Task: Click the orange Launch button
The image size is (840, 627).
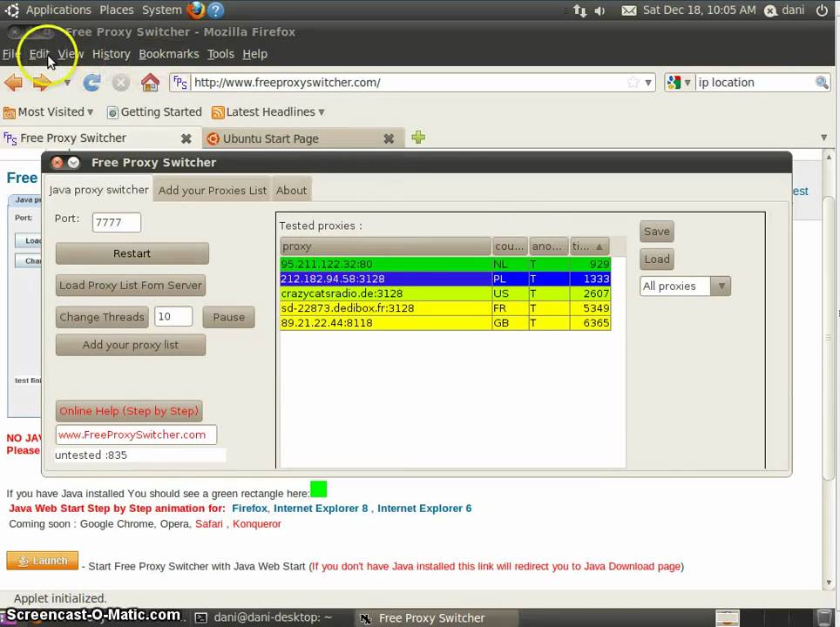Action: 43,561
